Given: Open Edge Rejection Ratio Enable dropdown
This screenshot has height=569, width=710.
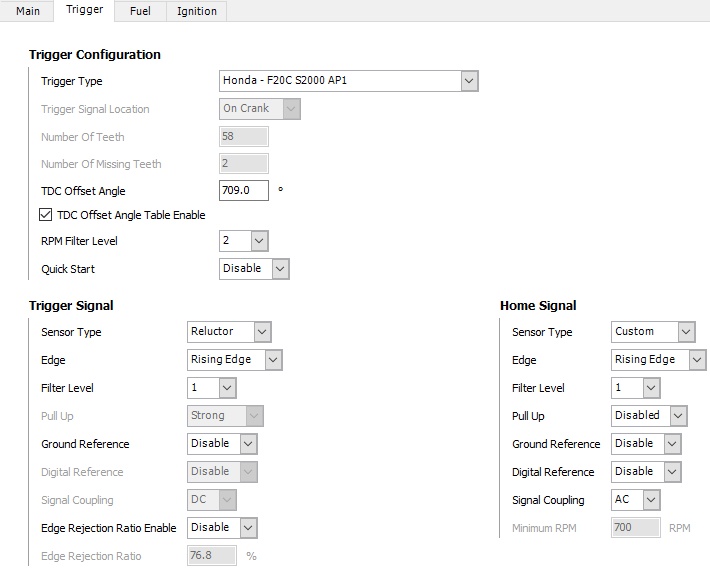Looking at the screenshot, I should (222, 528).
